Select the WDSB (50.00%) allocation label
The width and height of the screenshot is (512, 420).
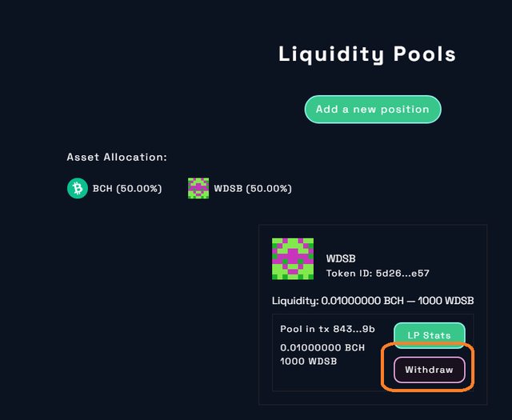[253, 189]
